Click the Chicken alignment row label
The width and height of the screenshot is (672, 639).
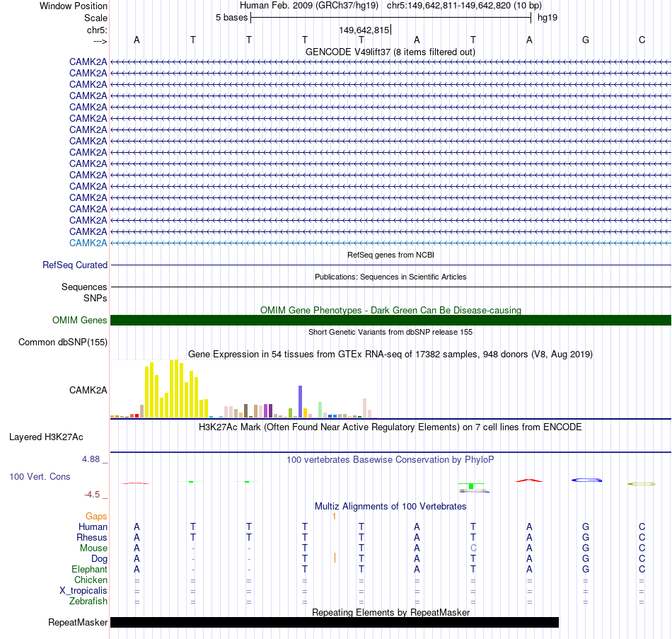(x=91, y=580)
